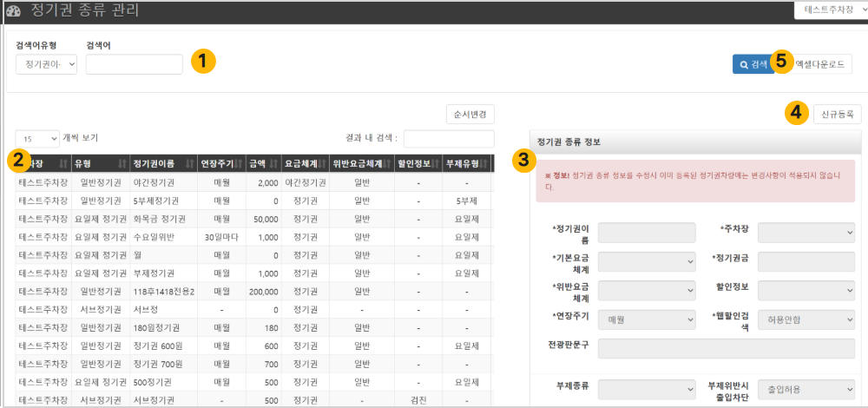868x408 pixels.
Task: Open the 검색어유형 dropdown
Action: (x=47, y=65)
